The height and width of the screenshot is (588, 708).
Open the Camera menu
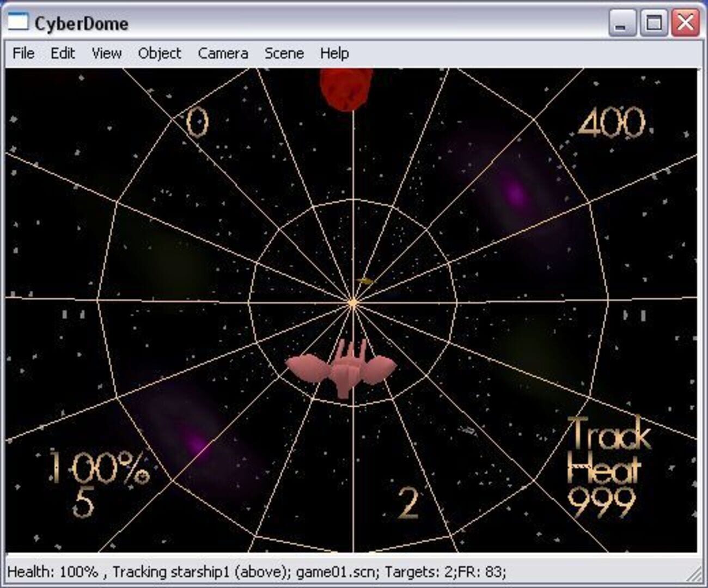pos(223,53)
